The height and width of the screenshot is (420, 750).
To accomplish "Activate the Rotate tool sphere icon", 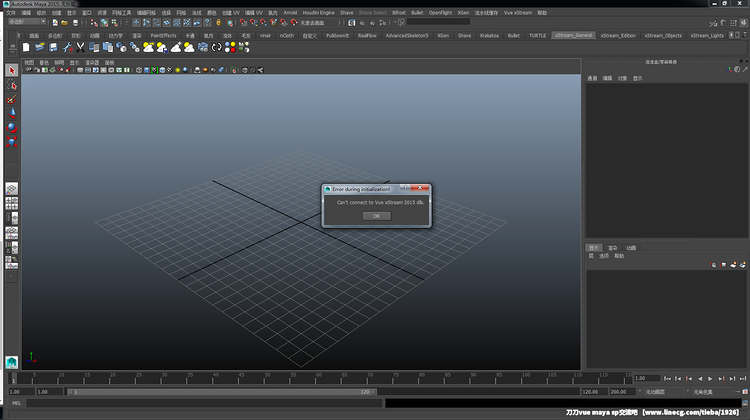I will [x=11, y=127].
